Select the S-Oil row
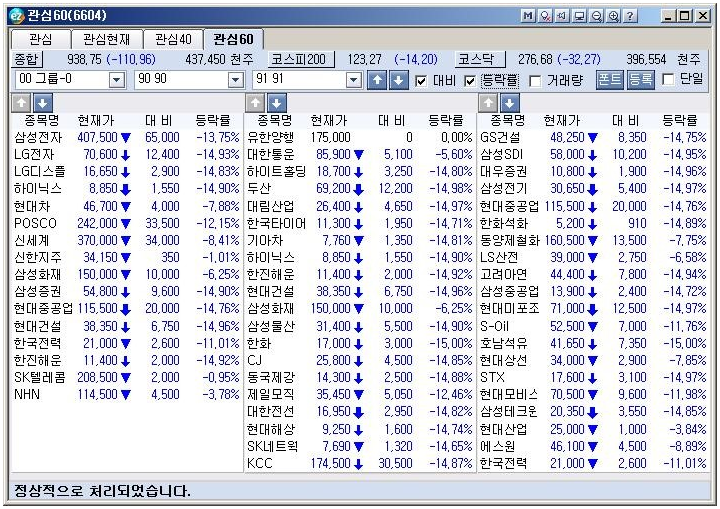The image size is (720, 509). point(593,326)
